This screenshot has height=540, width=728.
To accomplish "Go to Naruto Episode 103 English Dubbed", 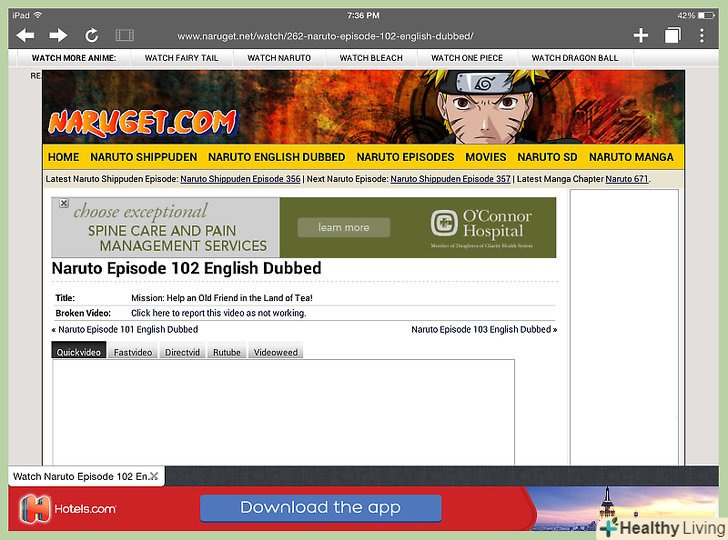I will click(x=484, y=329).
